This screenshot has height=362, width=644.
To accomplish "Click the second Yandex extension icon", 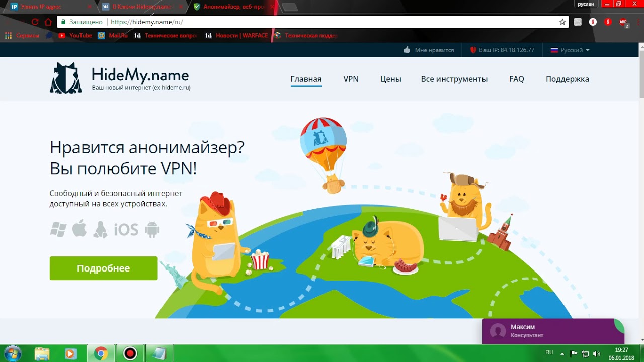I will 608,22.
